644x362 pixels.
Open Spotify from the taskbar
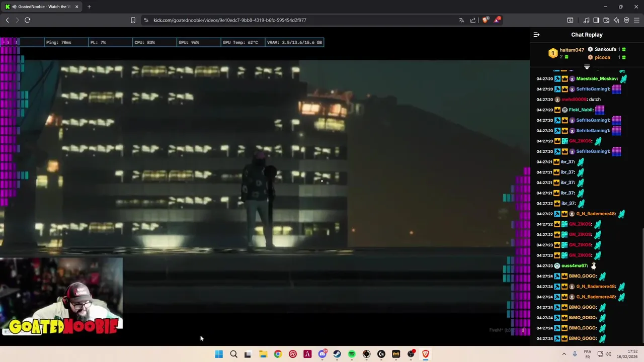tap(352, 354)
